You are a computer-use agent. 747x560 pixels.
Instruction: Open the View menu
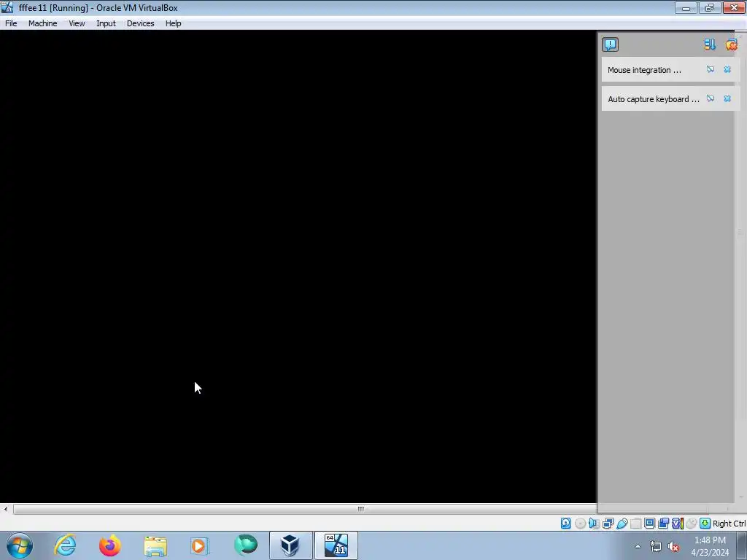77,23
